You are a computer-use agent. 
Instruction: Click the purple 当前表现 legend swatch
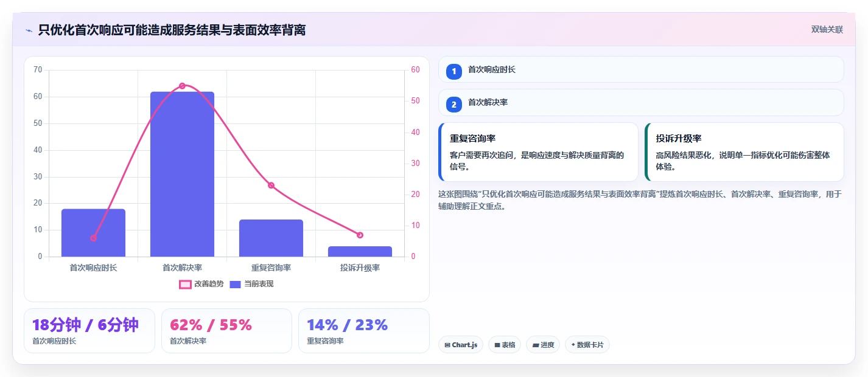[236, 284]
